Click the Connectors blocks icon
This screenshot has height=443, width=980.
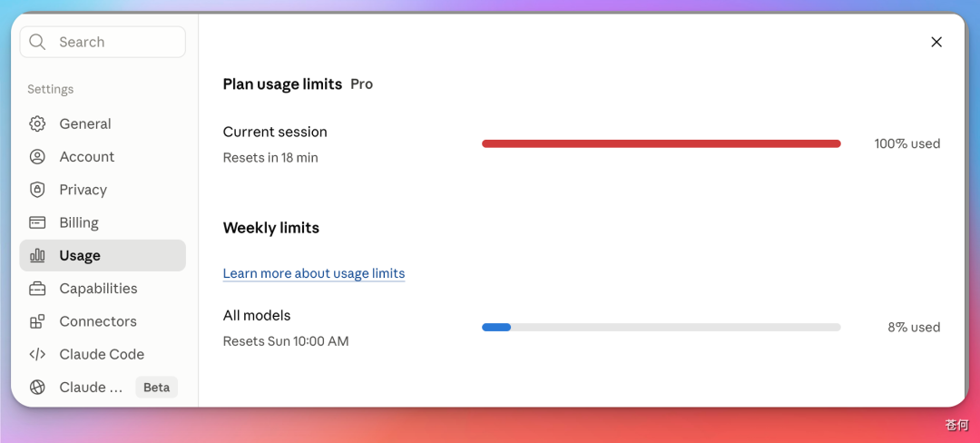point(37,321)
